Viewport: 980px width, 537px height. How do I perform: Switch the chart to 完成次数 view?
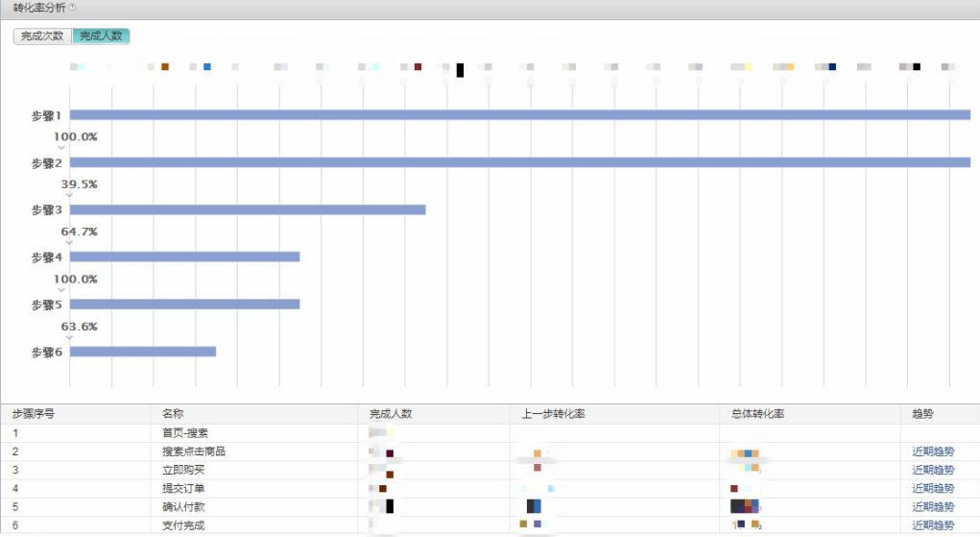coord(42,36)
